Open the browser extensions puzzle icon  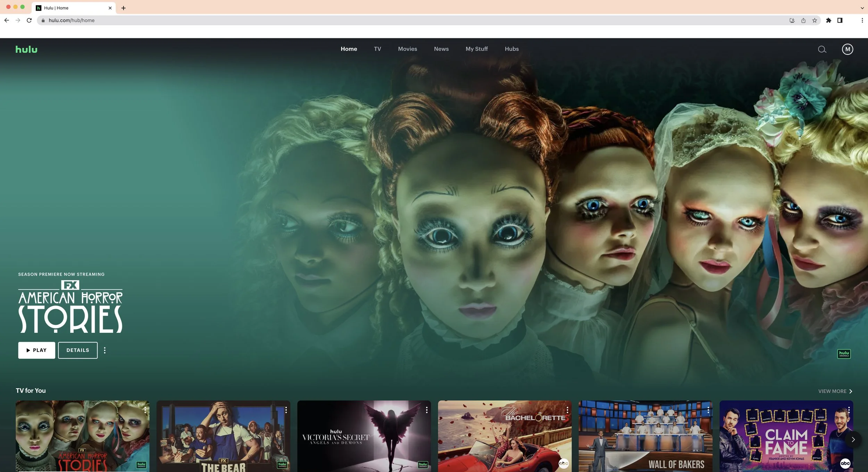coord(829,20)
